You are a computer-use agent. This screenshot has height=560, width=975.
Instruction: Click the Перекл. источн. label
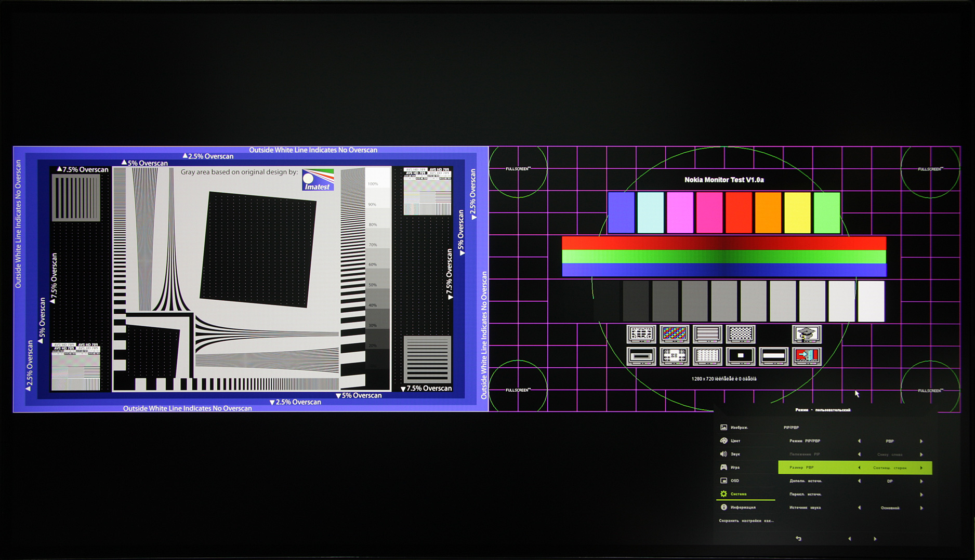click(x=806, y=495)
